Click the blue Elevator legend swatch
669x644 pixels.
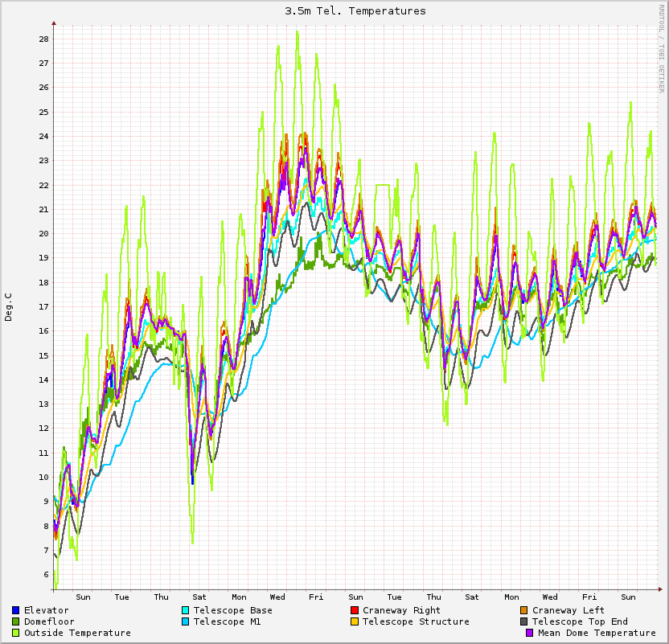pyautogui.click(x=16, y=610)
